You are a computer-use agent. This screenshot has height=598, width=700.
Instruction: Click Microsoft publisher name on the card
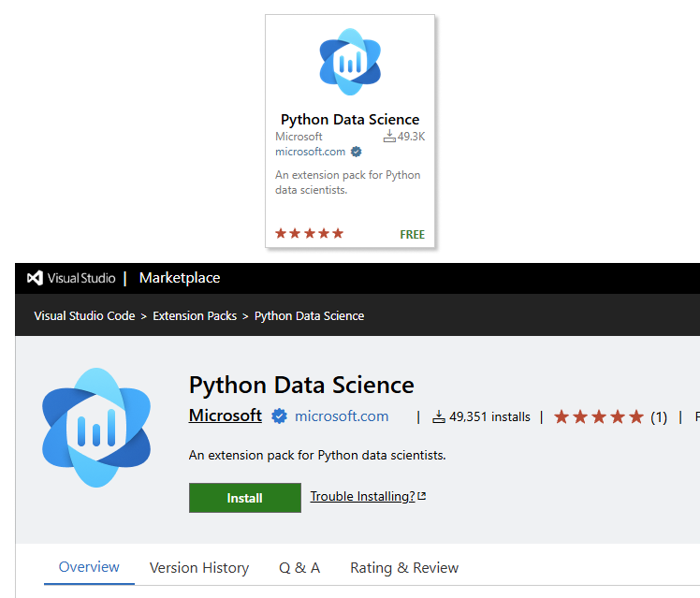tap(299, 137)
